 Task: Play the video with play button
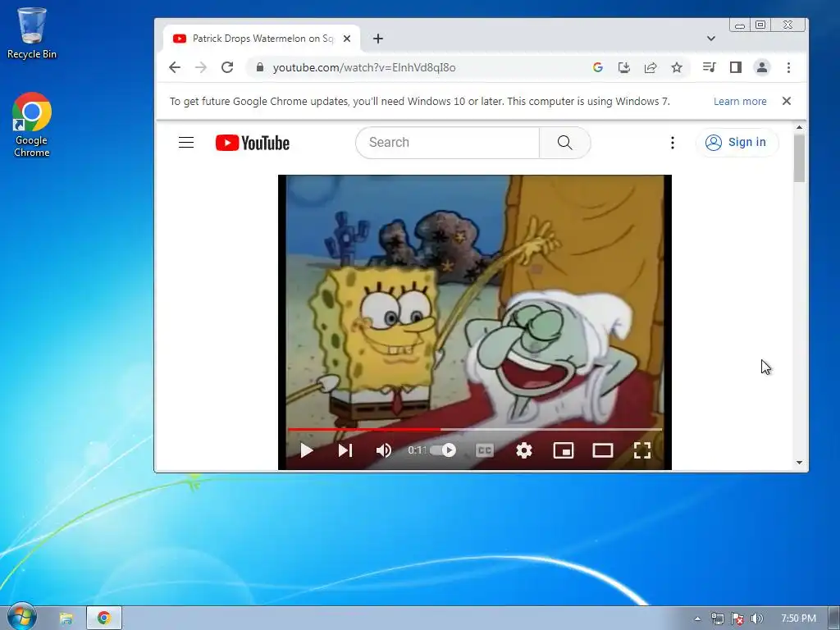307,450
